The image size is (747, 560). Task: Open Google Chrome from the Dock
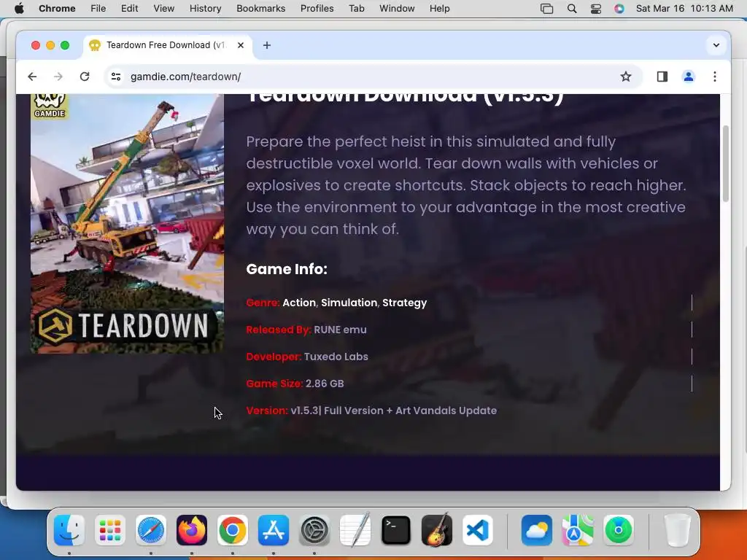pyautogui.click(x=233, y=530)
